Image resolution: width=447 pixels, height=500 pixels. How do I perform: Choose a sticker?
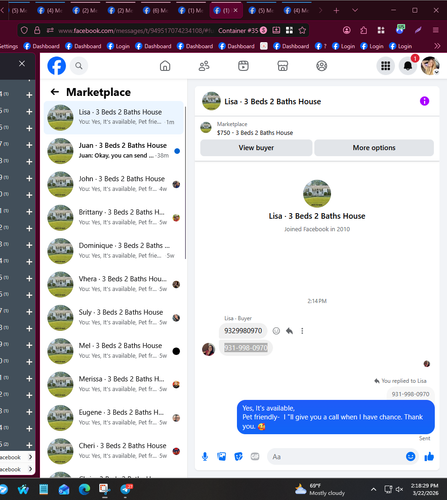point(238,457)
